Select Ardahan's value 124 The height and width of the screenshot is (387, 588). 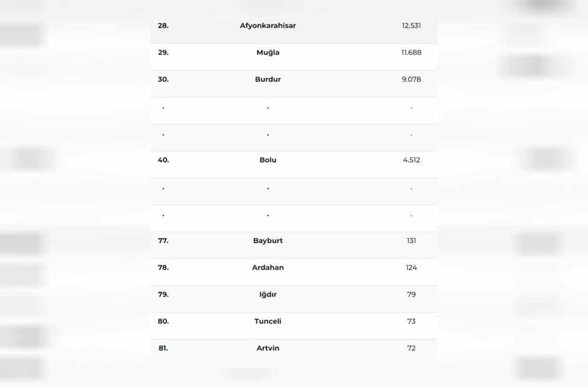click(411, 268)
